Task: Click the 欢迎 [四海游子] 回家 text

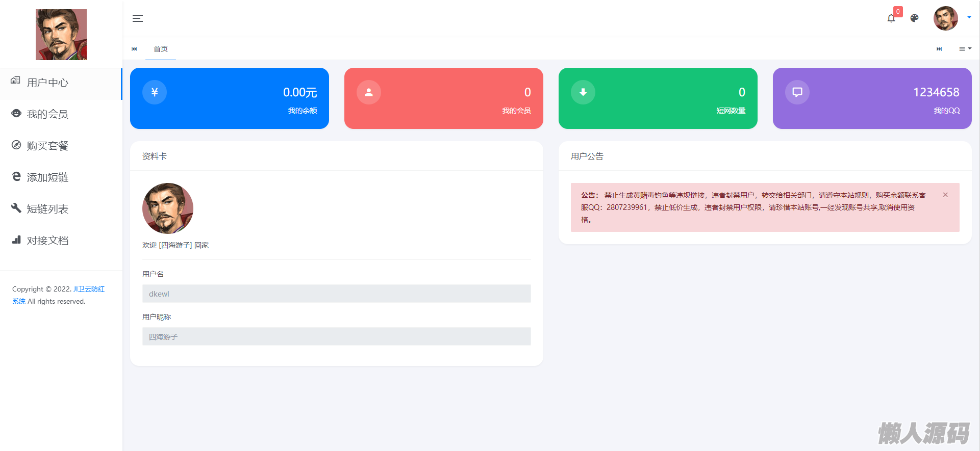Action: [175, 245]
